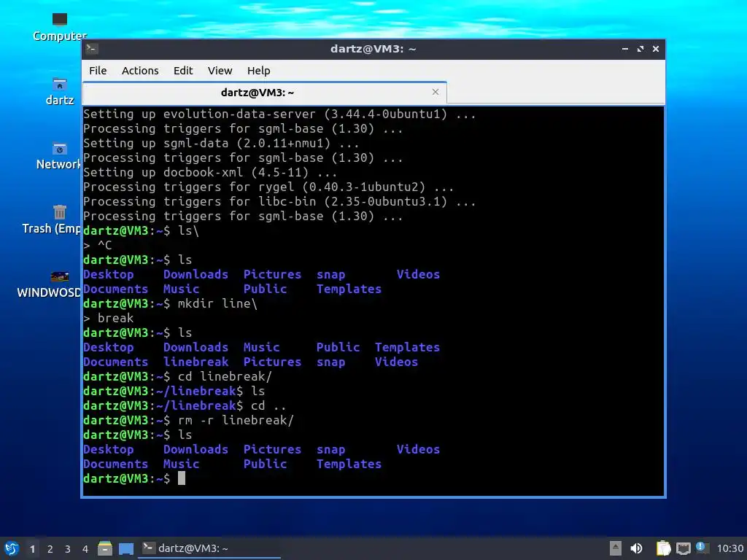Screen dimensions: 747x560
Task: Switch to workspace 3
Action: tap(68, 549)
